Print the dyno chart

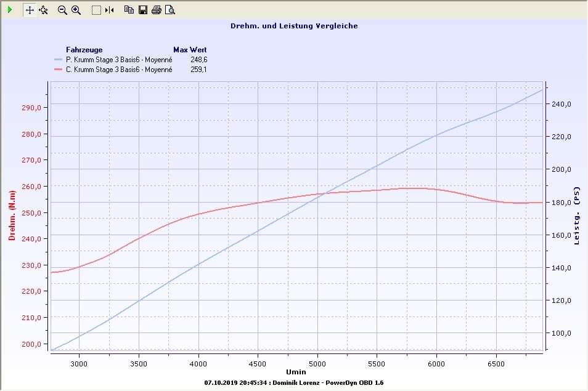point(157,10)
